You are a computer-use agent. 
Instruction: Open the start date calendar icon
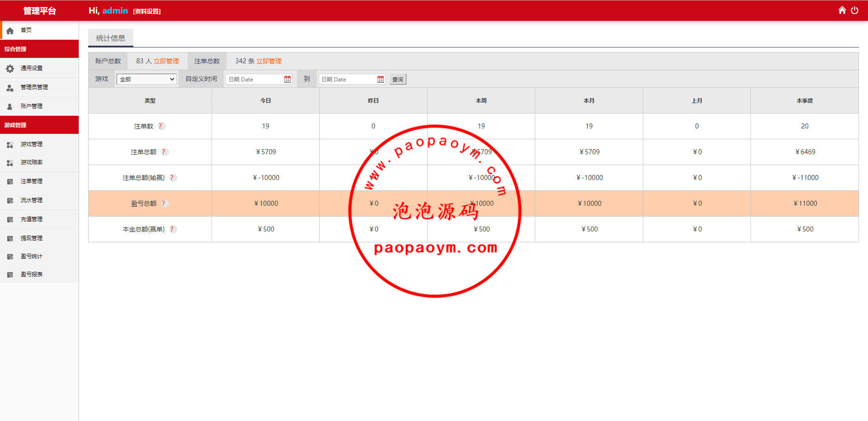(x=288, y=79)
